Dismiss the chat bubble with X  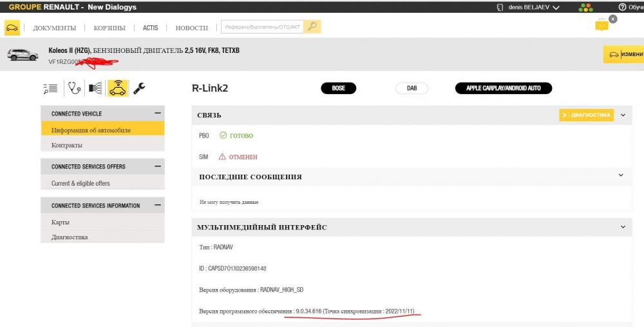tap(613, 19)
